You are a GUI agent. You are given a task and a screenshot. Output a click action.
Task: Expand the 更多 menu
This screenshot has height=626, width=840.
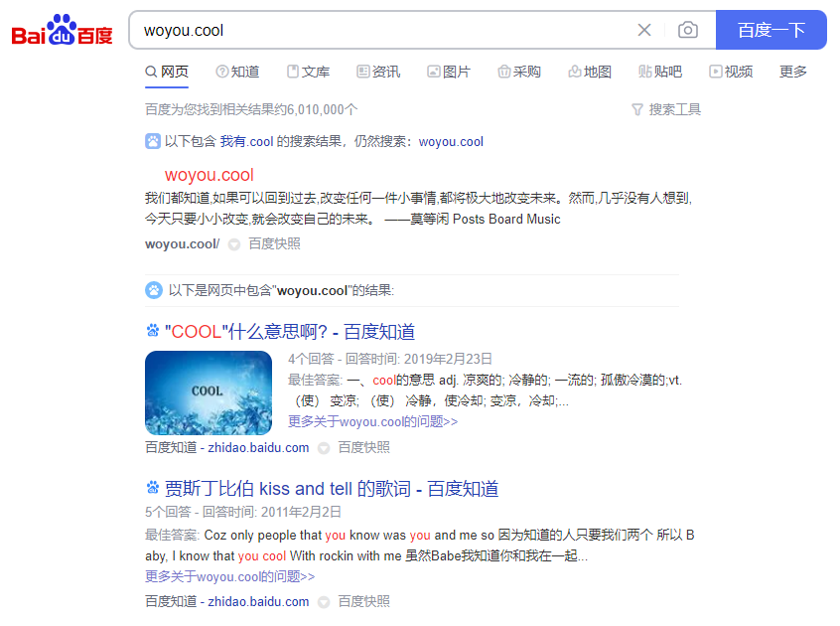pos(793,72)
